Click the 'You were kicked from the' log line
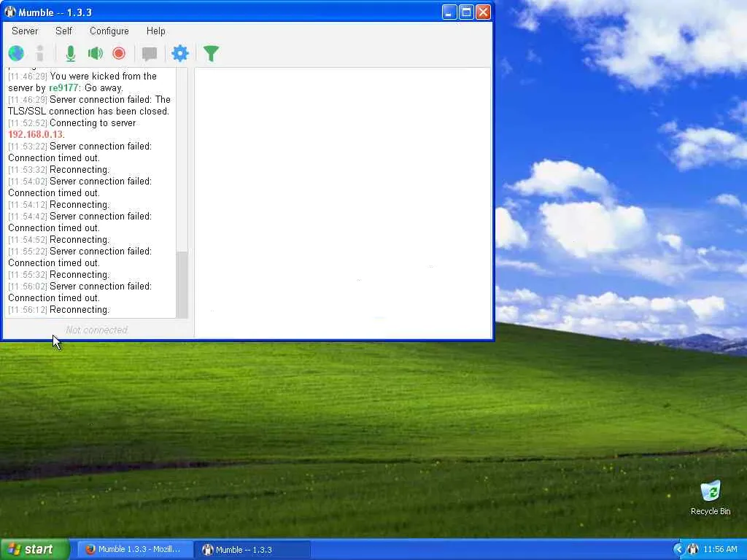The image size is (747, 560). point(82,76)
